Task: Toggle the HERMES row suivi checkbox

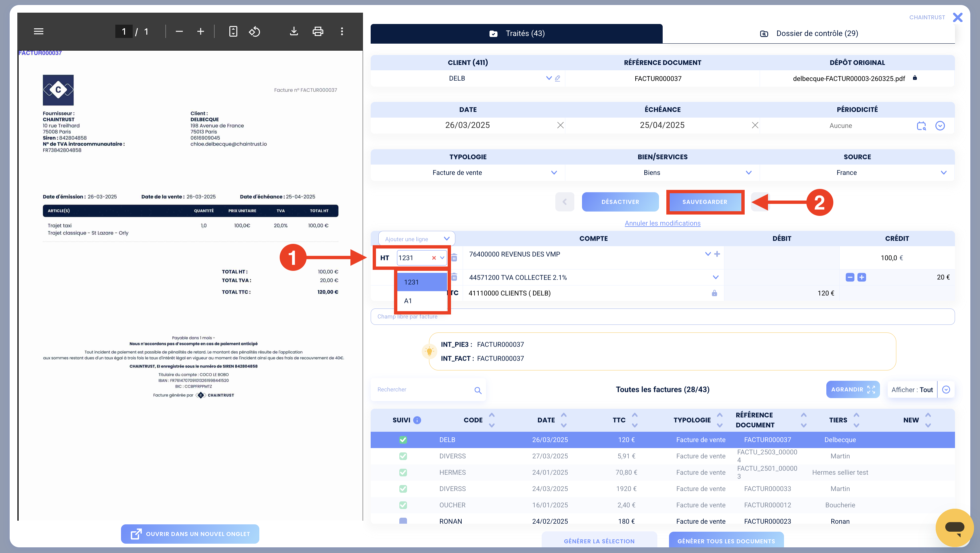Action: (x=403, y=472)
